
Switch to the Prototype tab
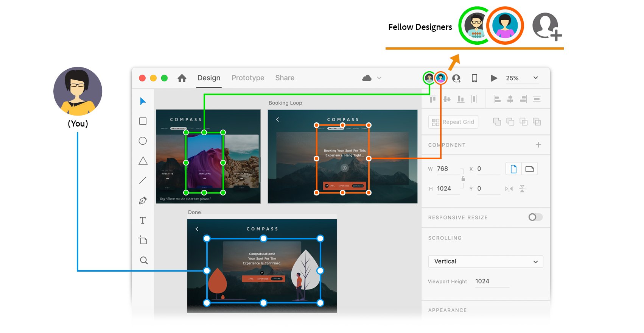pos(248,78)
